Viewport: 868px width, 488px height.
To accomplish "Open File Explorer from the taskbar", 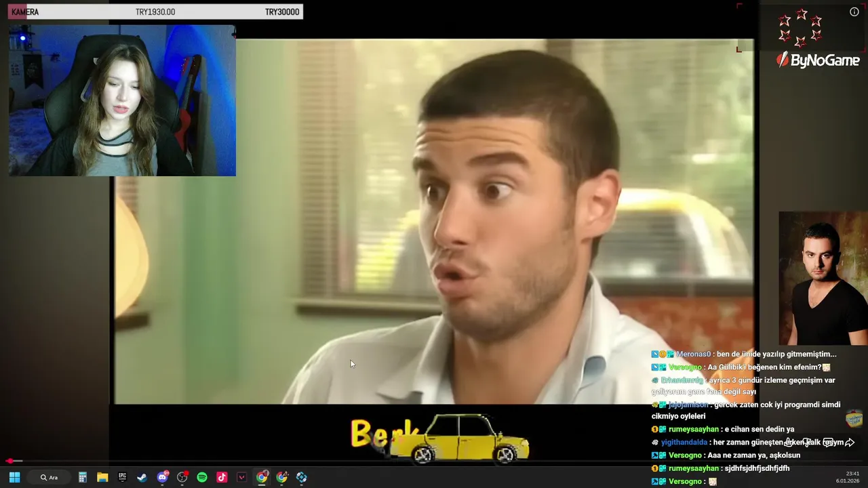I will pyautogui.click(x=102, y=477).
